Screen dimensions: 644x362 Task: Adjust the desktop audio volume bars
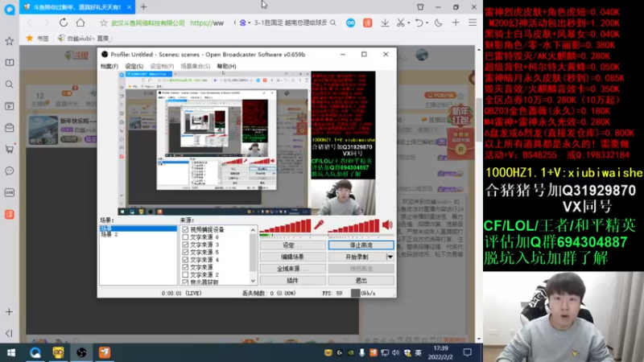[x=353, y=226]
